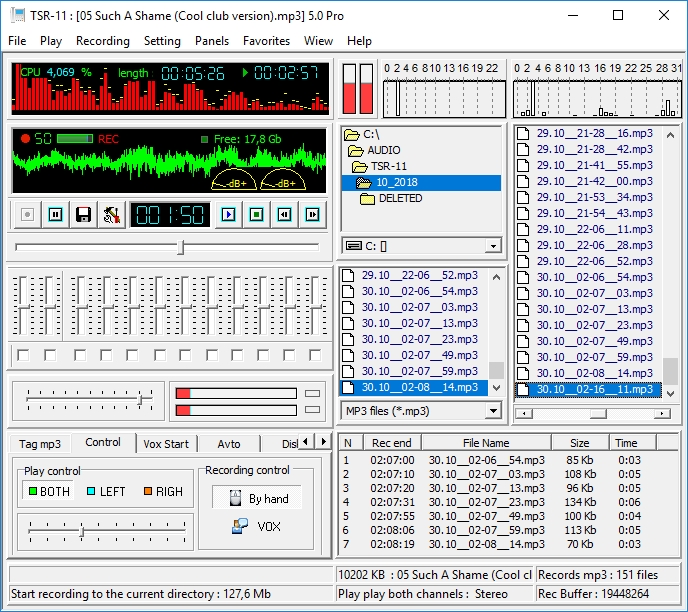Select the TSR-11 folder in the tree
The image size is (688, 612).
(380, 166)
